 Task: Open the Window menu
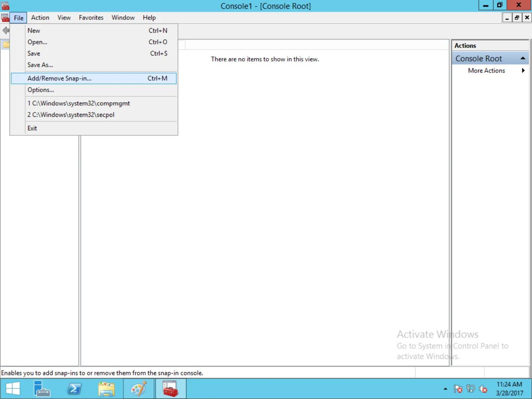coord(123,18)
